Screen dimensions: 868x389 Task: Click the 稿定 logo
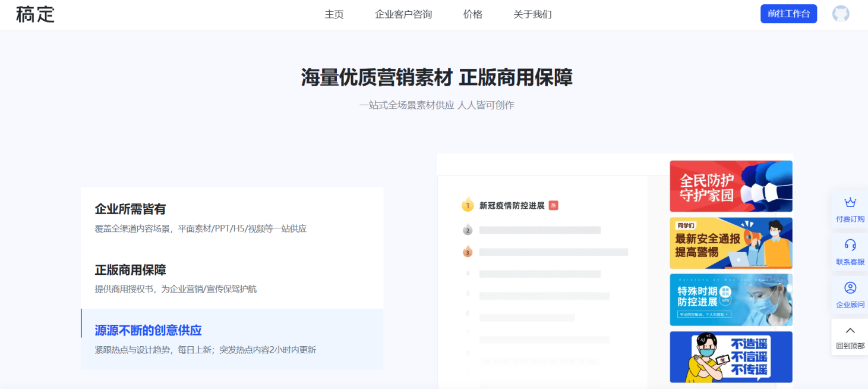tap(35, 14)
